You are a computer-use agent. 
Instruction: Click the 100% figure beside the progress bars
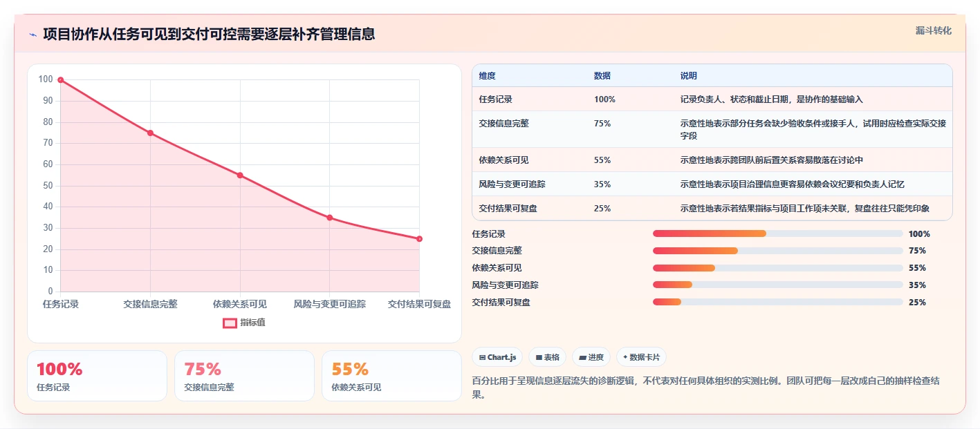tap(919, 233)
